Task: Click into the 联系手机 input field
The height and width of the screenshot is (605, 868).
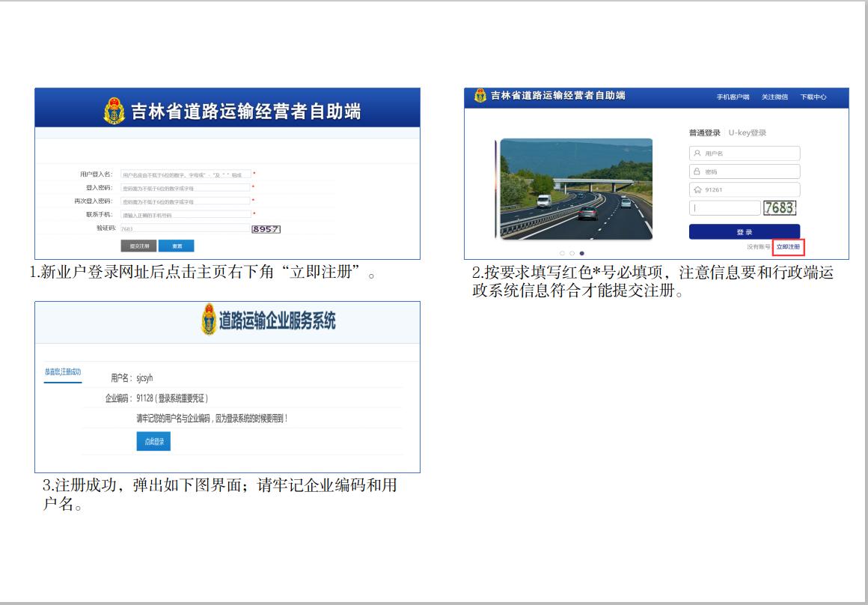Action: pos(186,214)
